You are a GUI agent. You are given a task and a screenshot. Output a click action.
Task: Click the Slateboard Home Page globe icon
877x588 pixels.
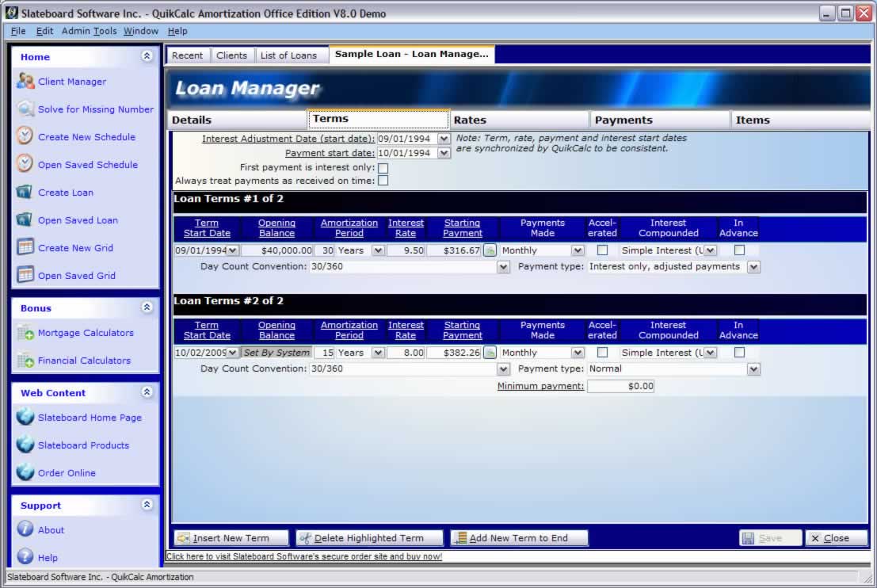[25, 418]
